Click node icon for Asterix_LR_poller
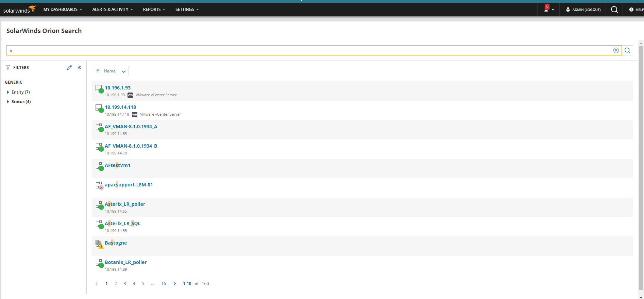This screenshot has height=299, width=644. 99,205
